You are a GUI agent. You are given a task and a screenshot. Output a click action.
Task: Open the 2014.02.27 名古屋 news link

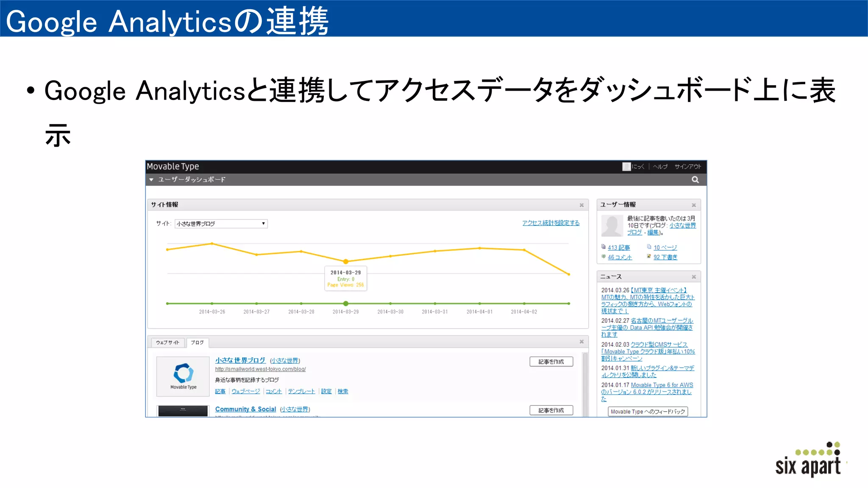point(647,327)
